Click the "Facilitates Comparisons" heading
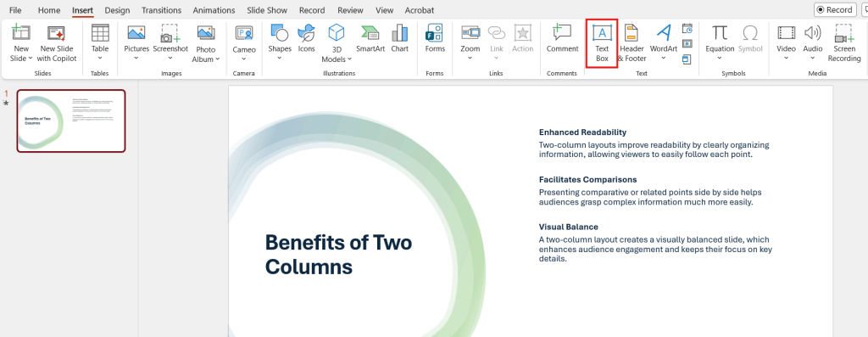The height and width of the screenshot is (337, 868). point(588,180)
